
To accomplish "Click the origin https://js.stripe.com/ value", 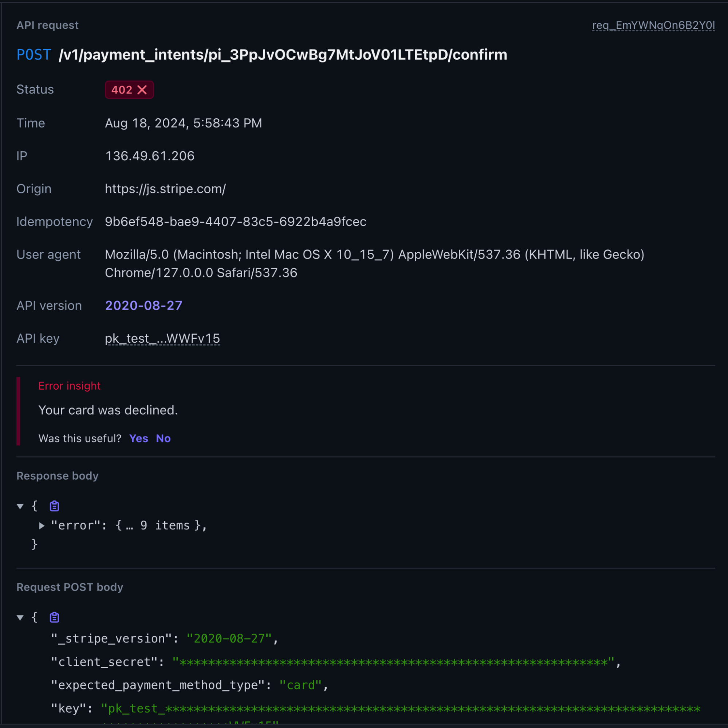I will click(165, 189).
